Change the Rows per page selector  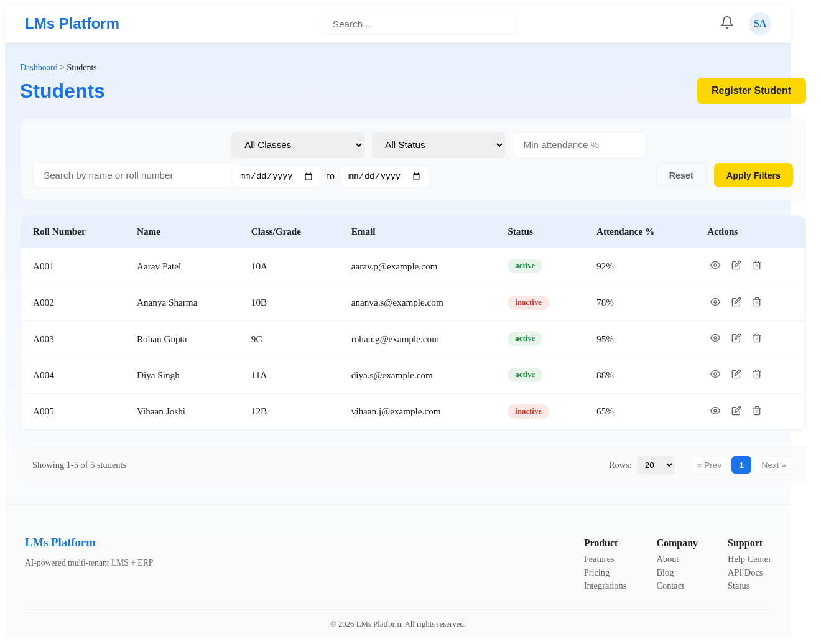point(656,465)
